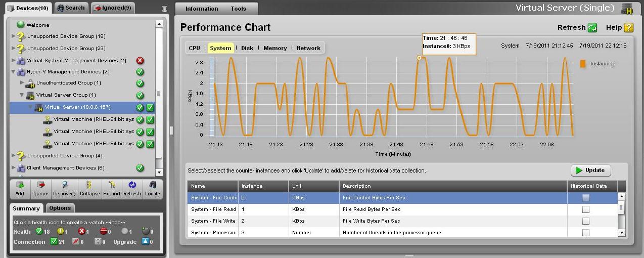Click the device tree scrollbar down arrow
The width and height of the screenshot is (644, 258).
click(159, 172)
